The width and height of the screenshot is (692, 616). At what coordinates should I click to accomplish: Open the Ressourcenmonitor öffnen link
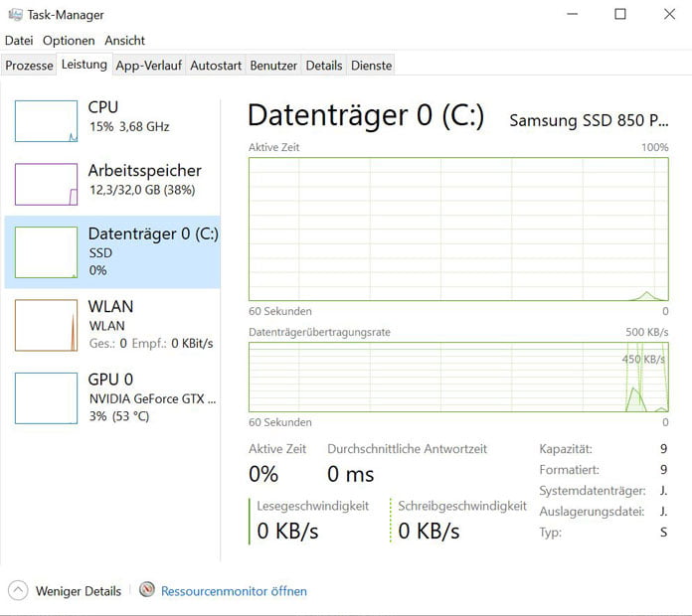coord(234,591)
